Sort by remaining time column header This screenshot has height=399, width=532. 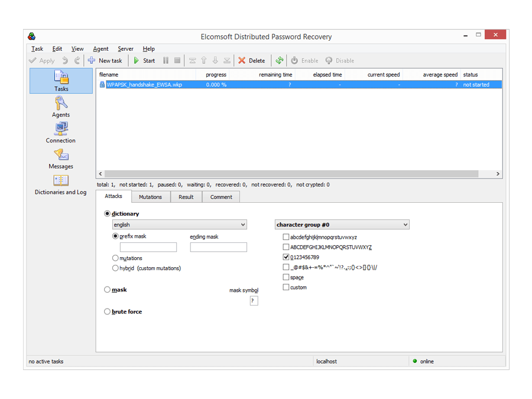(262, 74)
